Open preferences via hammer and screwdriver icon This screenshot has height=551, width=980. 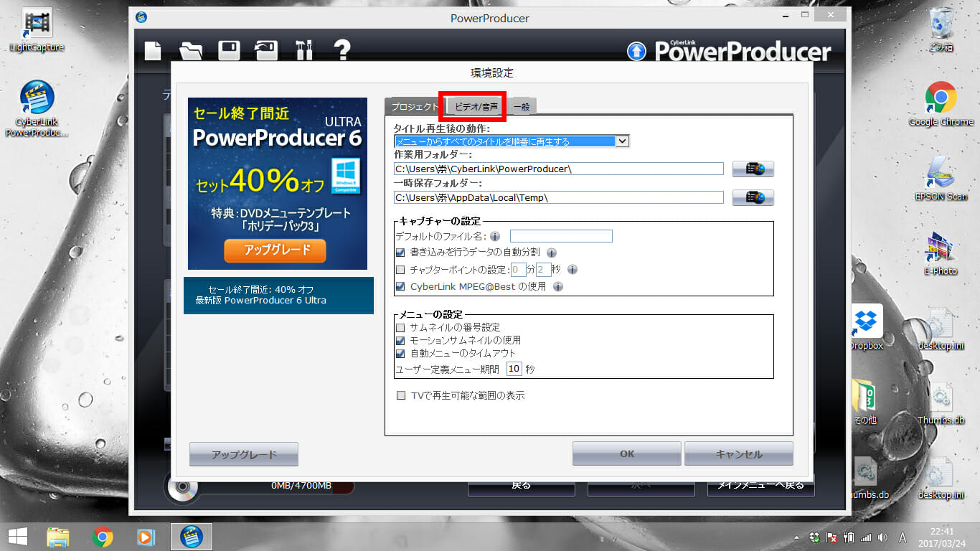(304, 50)
